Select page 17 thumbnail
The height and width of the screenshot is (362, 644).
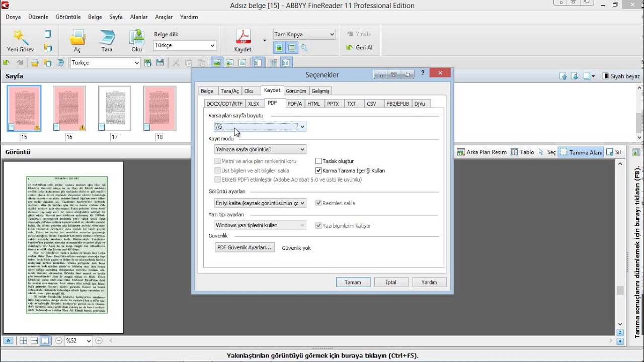tap(115, 109)
